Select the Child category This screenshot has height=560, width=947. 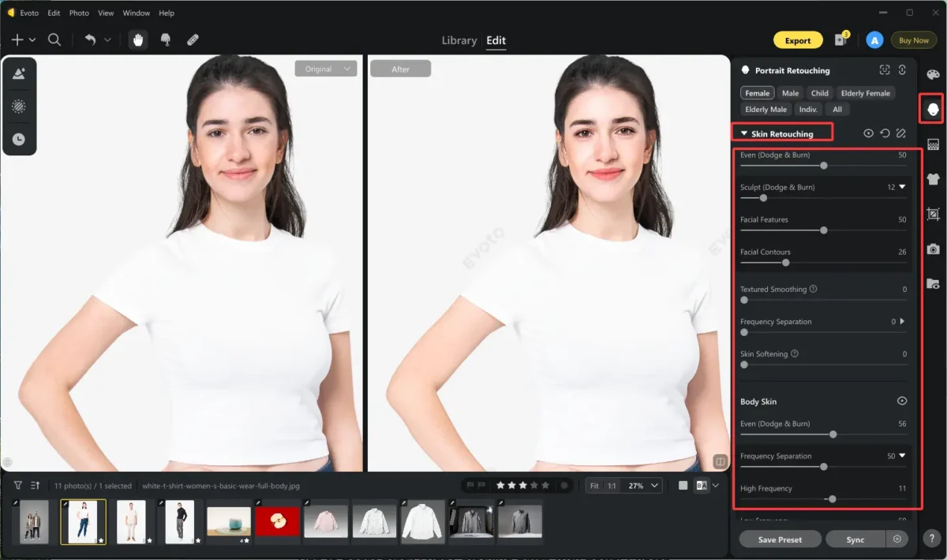(820, 93)
